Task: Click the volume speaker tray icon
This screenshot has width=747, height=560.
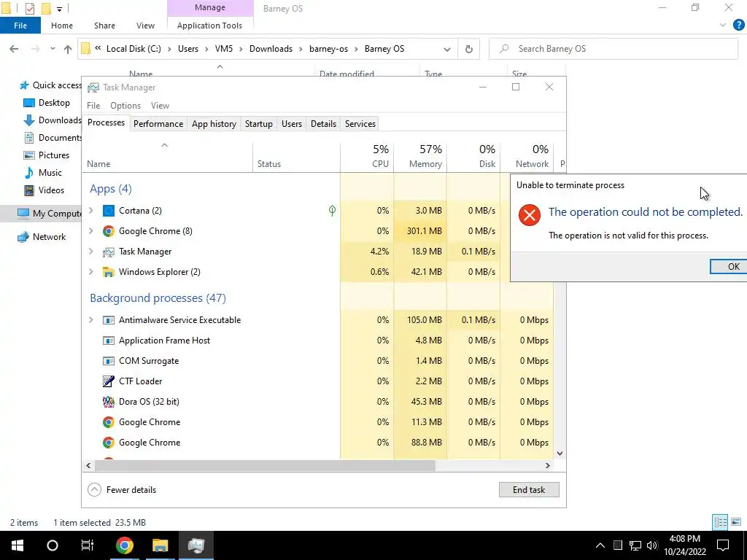Action: 652,545
